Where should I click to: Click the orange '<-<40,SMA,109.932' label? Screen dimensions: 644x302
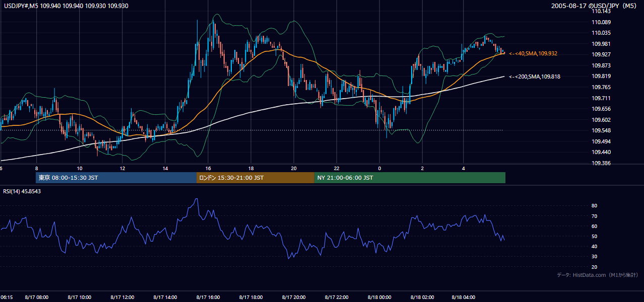(x=533, y=53)
